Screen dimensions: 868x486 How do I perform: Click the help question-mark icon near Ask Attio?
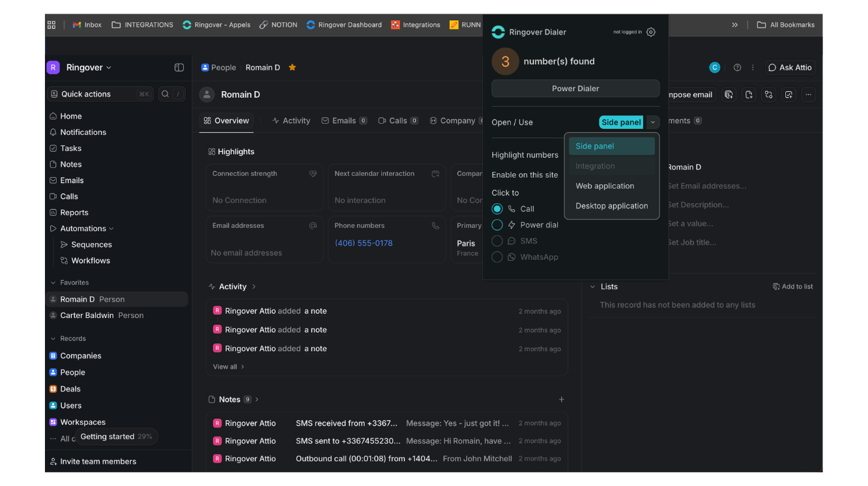pos(737,67)
